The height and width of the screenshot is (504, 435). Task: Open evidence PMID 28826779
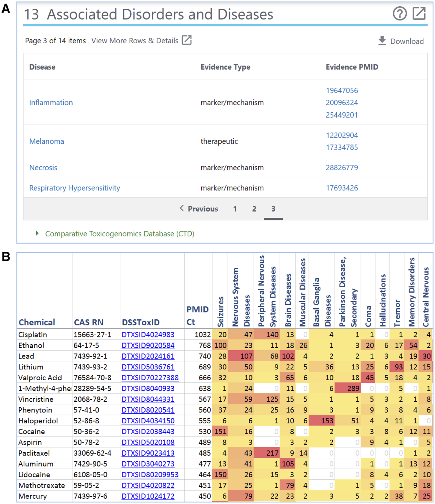point(342,167)
